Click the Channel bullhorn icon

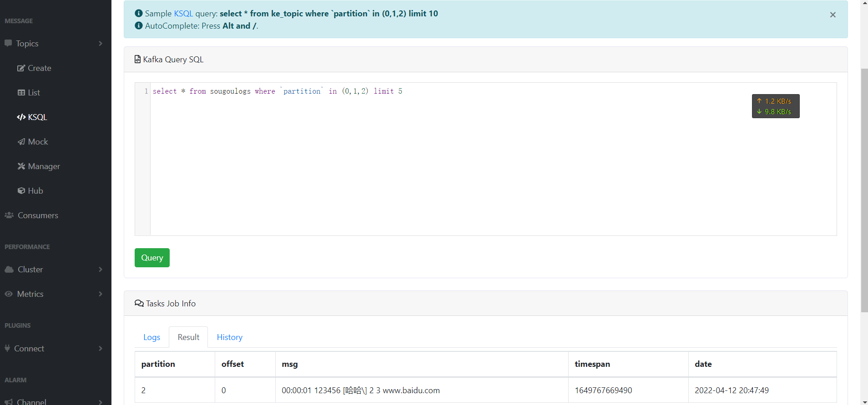[9, 402]
